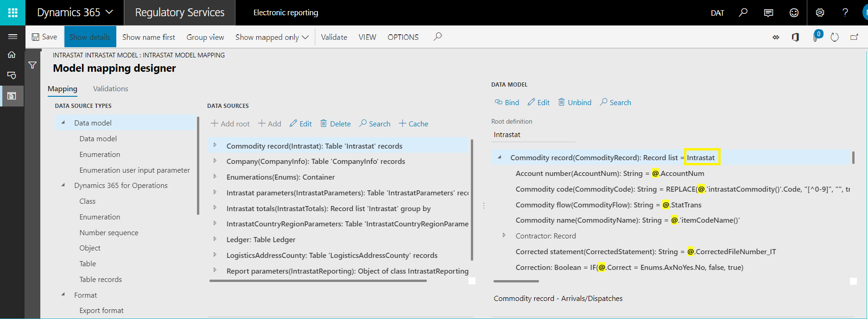Open in Microsoft Office icon
The height and width of the screenshot is (319, 868).
[795, 37]
